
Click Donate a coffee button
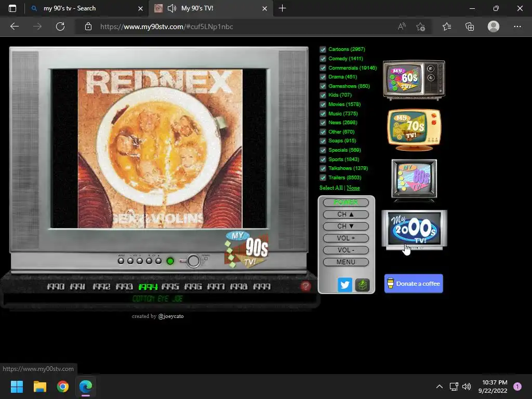point(414,284)
